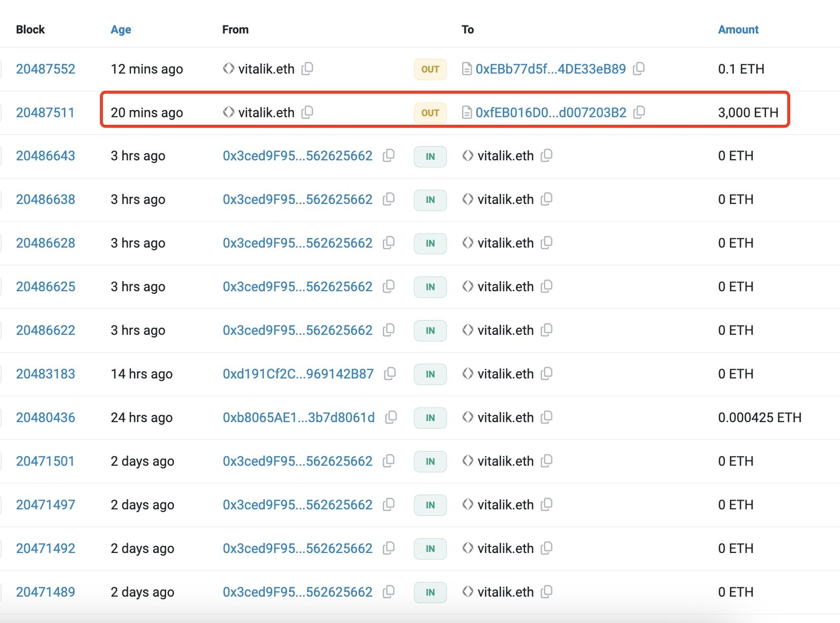Click OUT badge on 3,000 ETH transaction
The width and height of the screenshot is (840, 623).
pyautogui.click(x=430, y=113)
